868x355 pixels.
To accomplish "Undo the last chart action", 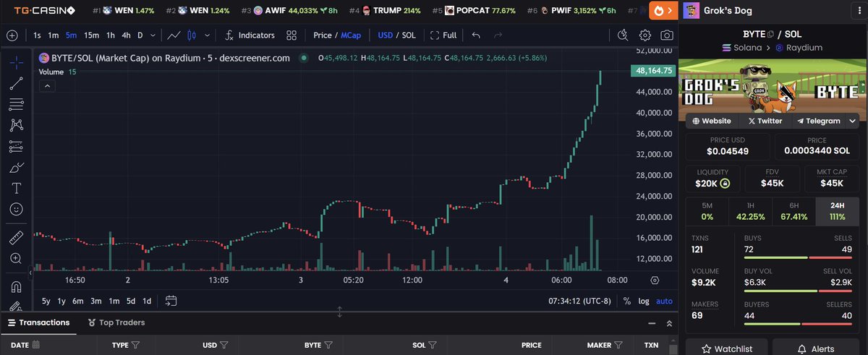I will point(475,35).
